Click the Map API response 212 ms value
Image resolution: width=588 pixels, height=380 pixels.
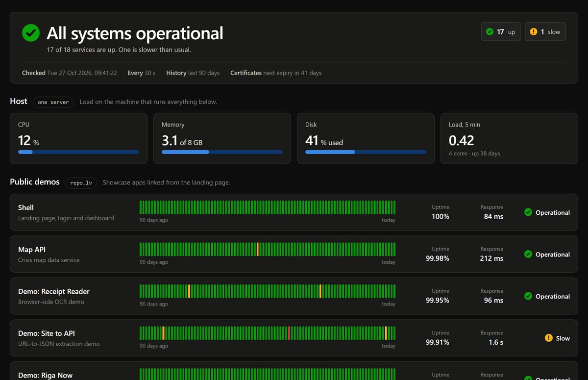[491, 258]
